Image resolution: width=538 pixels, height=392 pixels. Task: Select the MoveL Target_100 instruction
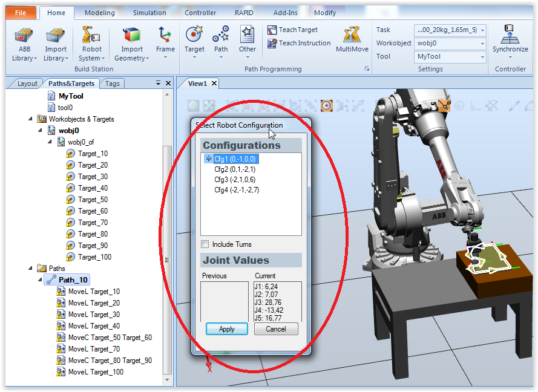coord(90,372)
